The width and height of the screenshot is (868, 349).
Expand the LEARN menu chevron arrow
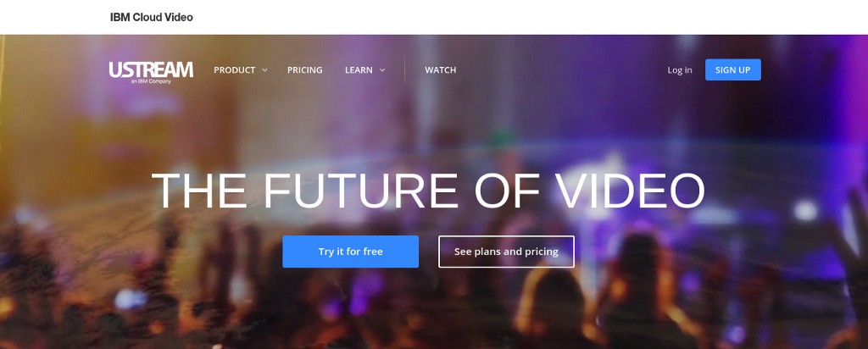382,70
